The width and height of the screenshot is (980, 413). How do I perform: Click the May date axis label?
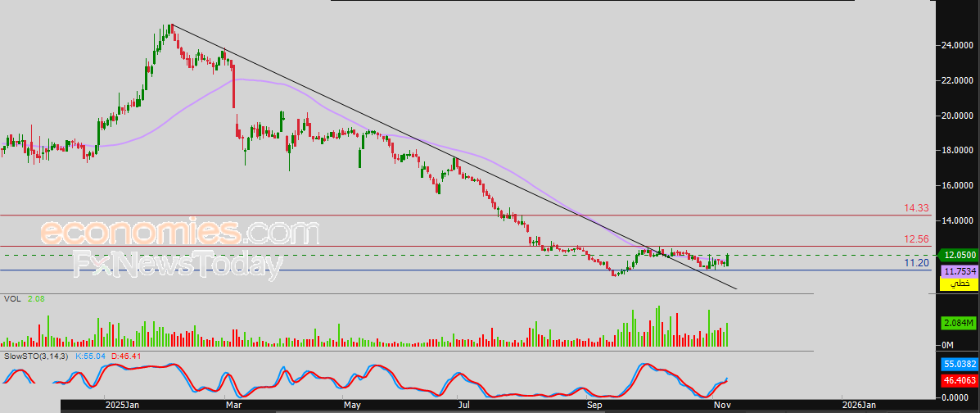(353, 406)
